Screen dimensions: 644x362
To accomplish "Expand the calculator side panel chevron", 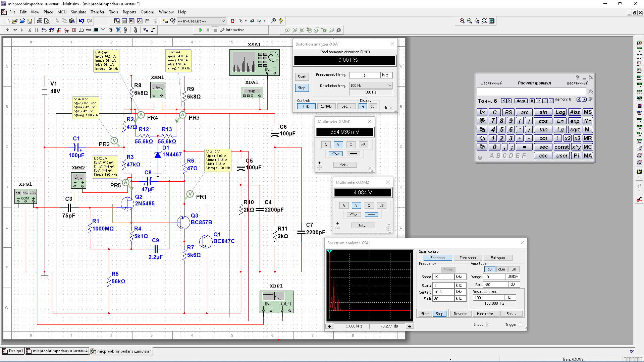I will click(x=591, y=99).
